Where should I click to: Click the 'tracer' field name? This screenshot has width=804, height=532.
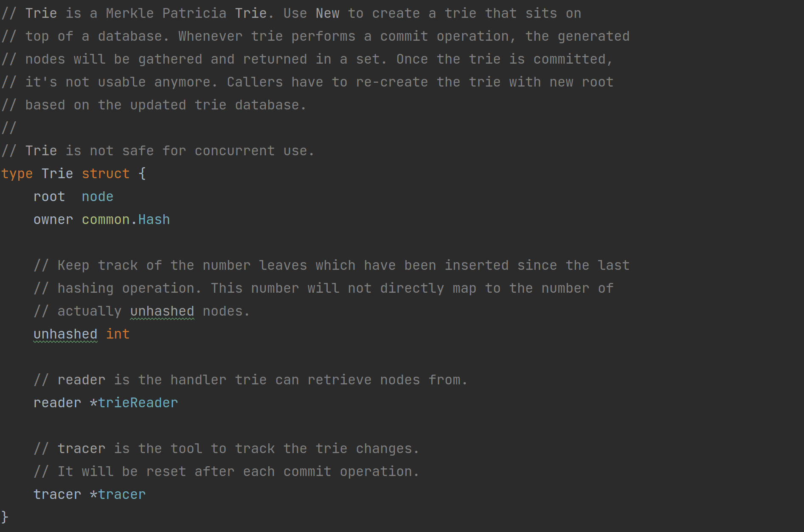tap(57, 494)
